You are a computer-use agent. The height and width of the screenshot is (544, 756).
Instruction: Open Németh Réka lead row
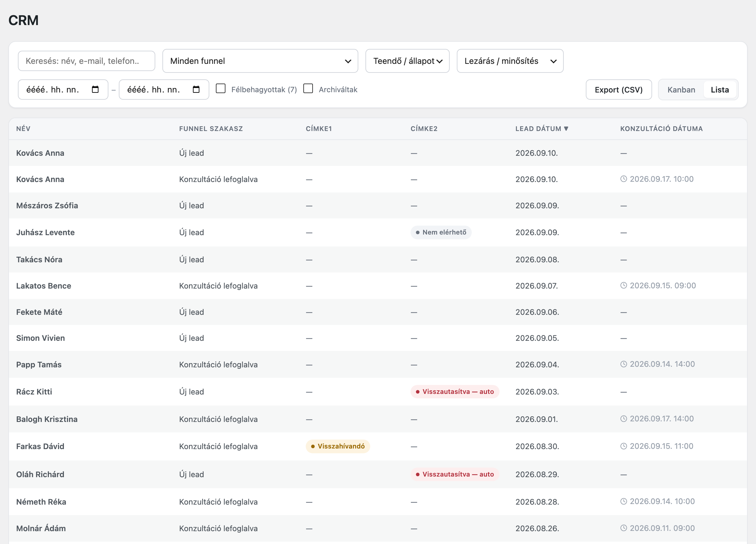378,502
